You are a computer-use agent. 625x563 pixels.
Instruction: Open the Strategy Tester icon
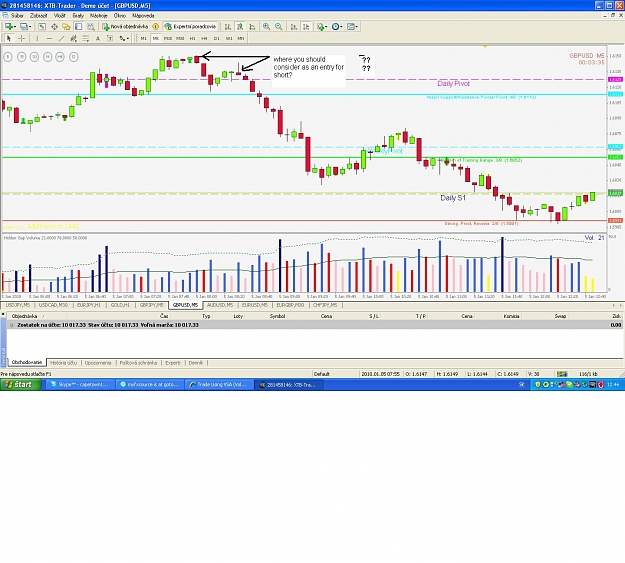[x=91, y=27]
